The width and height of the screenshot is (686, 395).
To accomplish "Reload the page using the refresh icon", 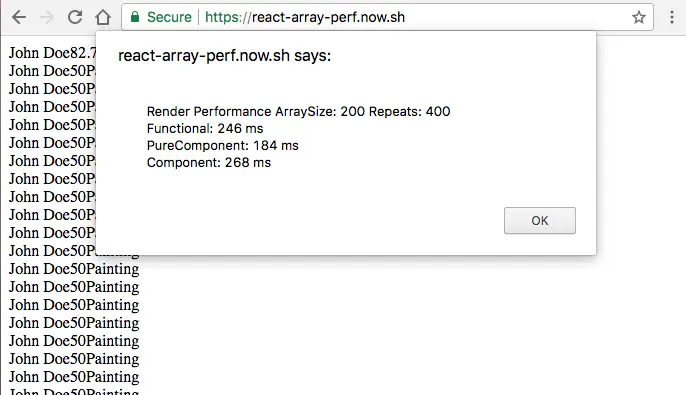I will click(75, 17).
